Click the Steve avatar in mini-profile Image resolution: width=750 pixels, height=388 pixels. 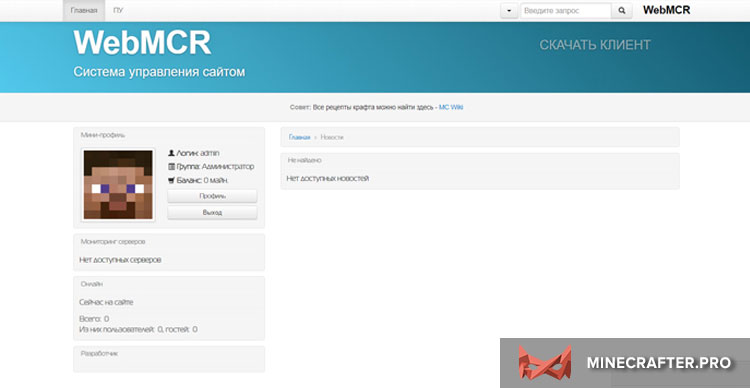118,185
